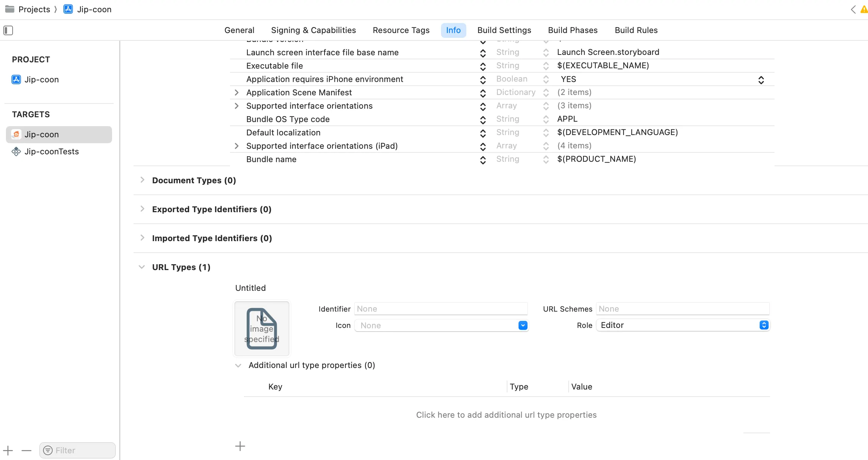868x460 pixels.
Task: Open the Signing & Capabilities tab
Action: point(313,30)
